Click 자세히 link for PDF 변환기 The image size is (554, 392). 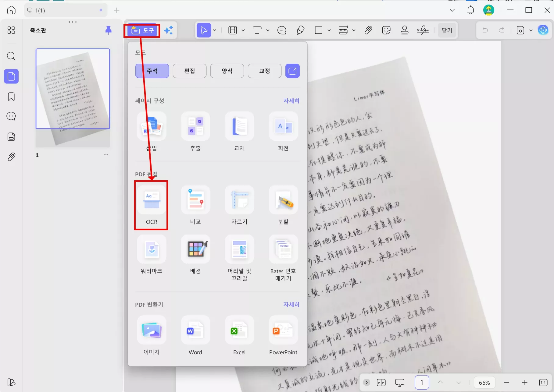291,305
